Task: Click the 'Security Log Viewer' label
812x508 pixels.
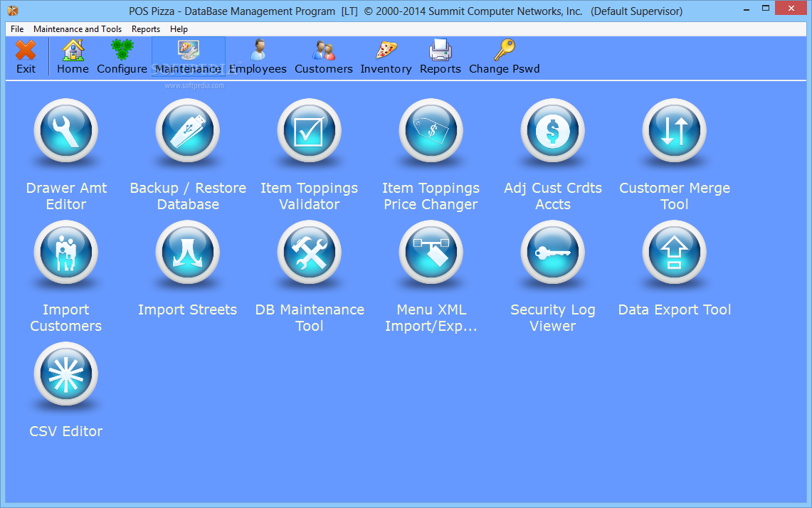Action: 552,317
